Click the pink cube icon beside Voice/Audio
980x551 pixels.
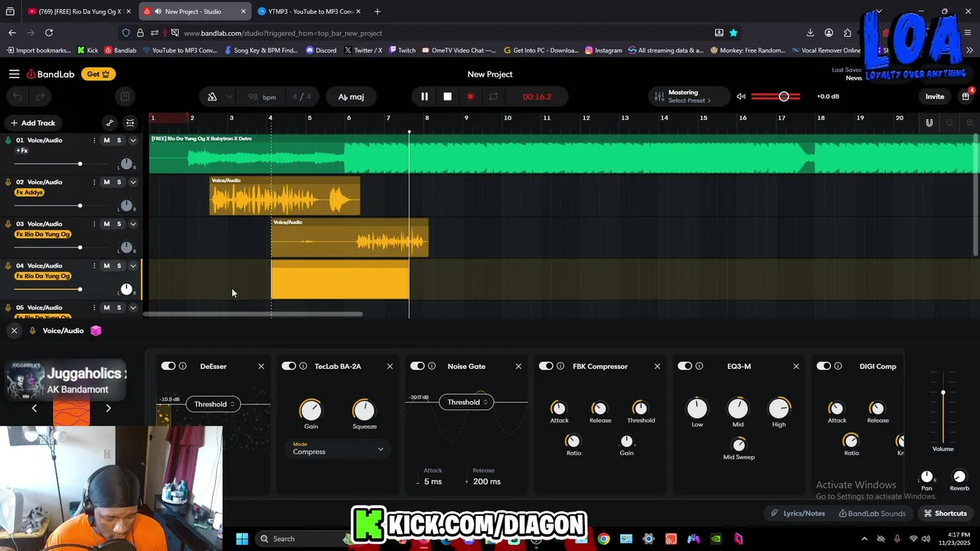click(x=96, y=331)
